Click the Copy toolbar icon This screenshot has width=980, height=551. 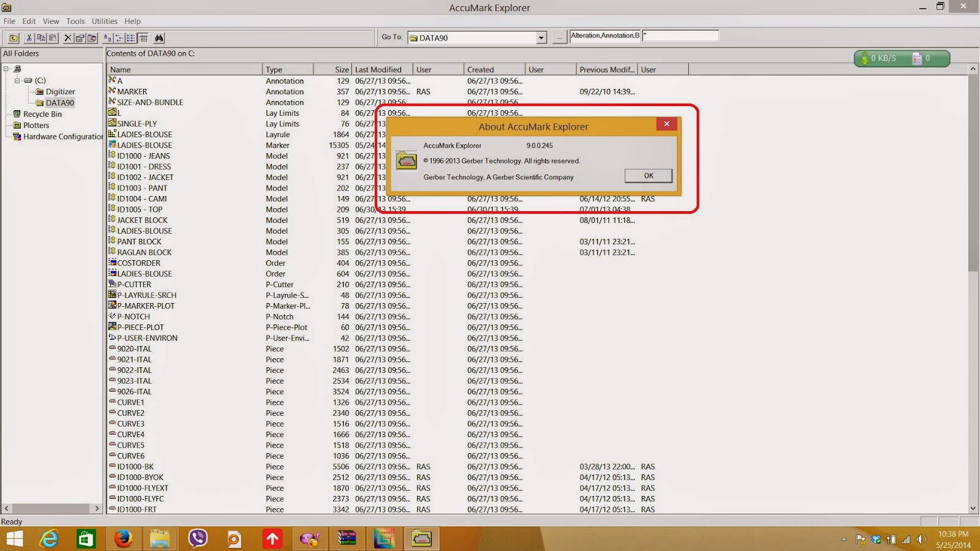coord(40,38)
